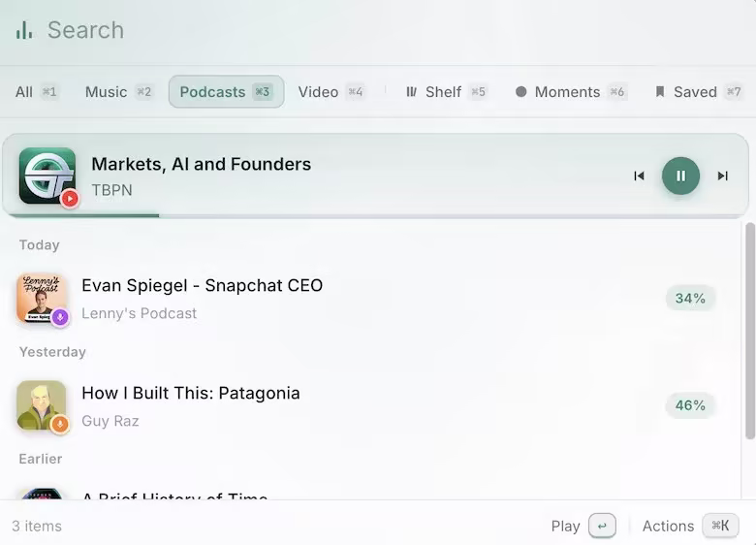This screenshot has height=545, width=756.
Task: Click the "Lenny's Podcast" subtitle
Action: (x=139, y=313)
